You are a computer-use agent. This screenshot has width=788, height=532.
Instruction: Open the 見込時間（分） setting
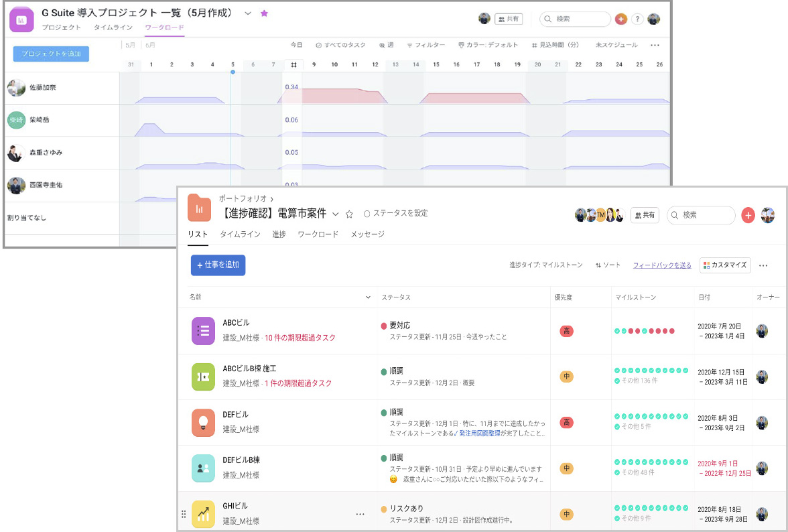pos(555,45)
